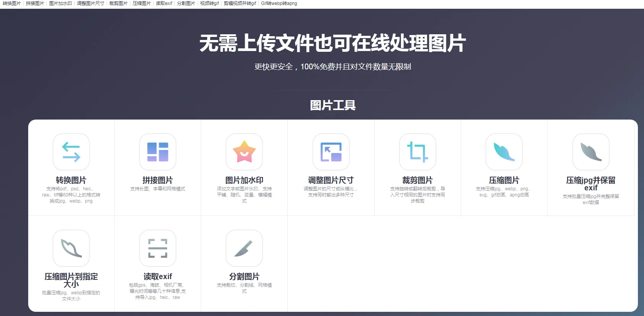The width and height of the screenshot is (644, 316).
Task: Open the 调整图片尺寸 resize icon
Action: click(331, 152)
